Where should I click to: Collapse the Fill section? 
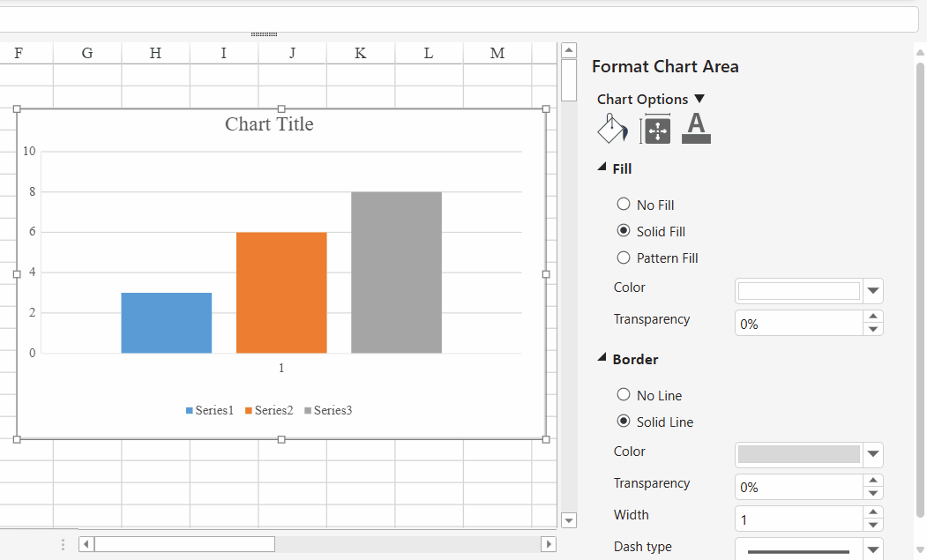click(x=602, y=168)
